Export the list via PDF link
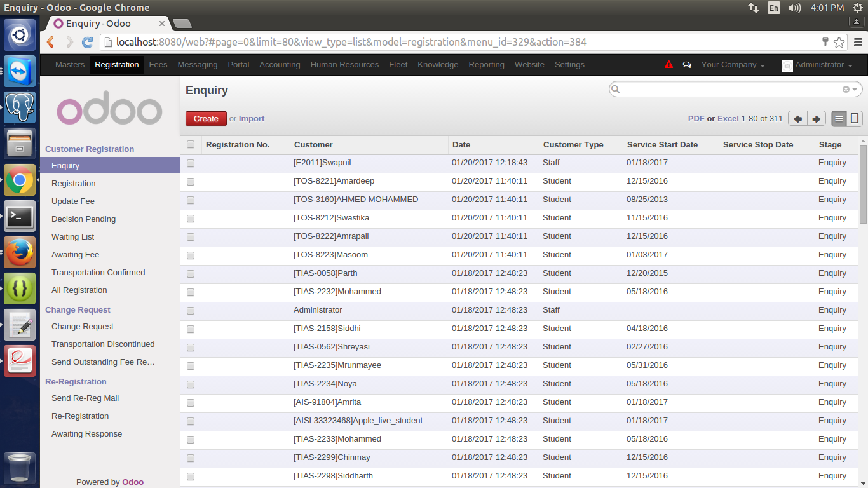Screen dimensions: 868x488 696,119
